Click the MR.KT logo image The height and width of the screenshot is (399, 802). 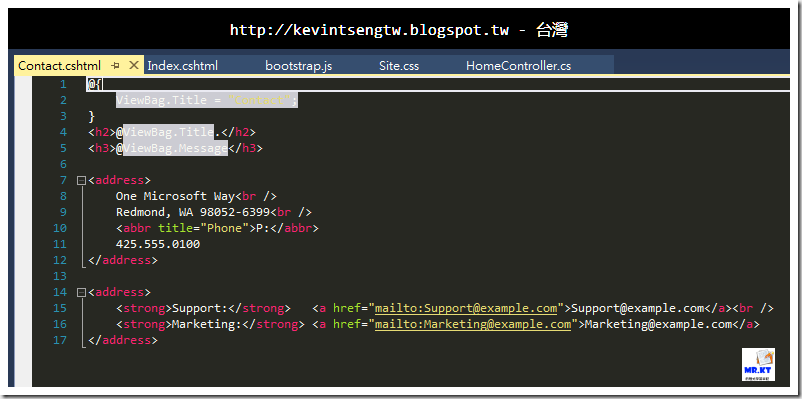758,364
